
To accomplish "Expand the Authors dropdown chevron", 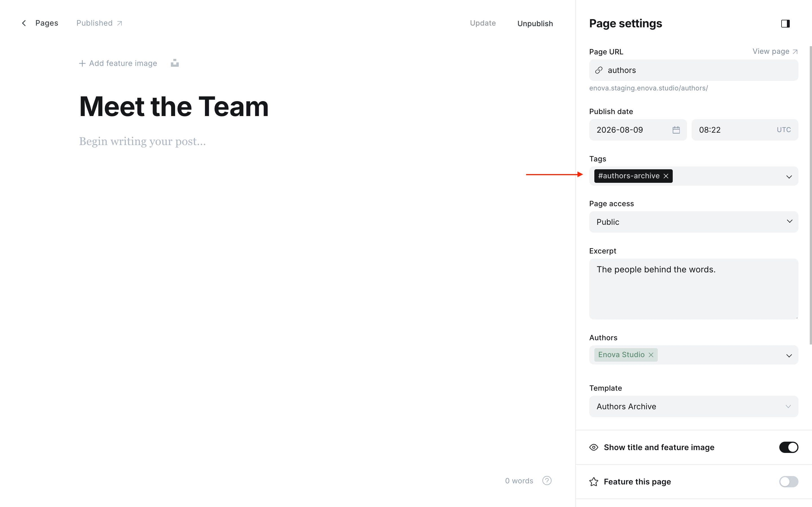I will pos(789,355).
